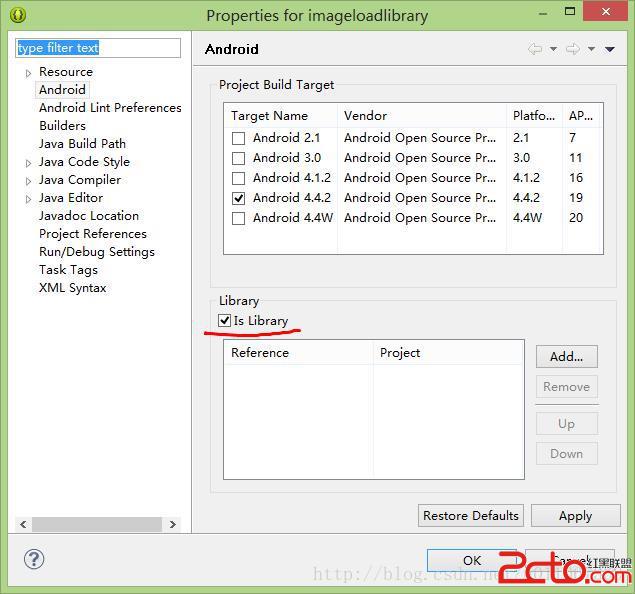The width and height of the screenshot is (635, 594).
Task: Click Restore Defaults button
Action: (x=471, y=515)
